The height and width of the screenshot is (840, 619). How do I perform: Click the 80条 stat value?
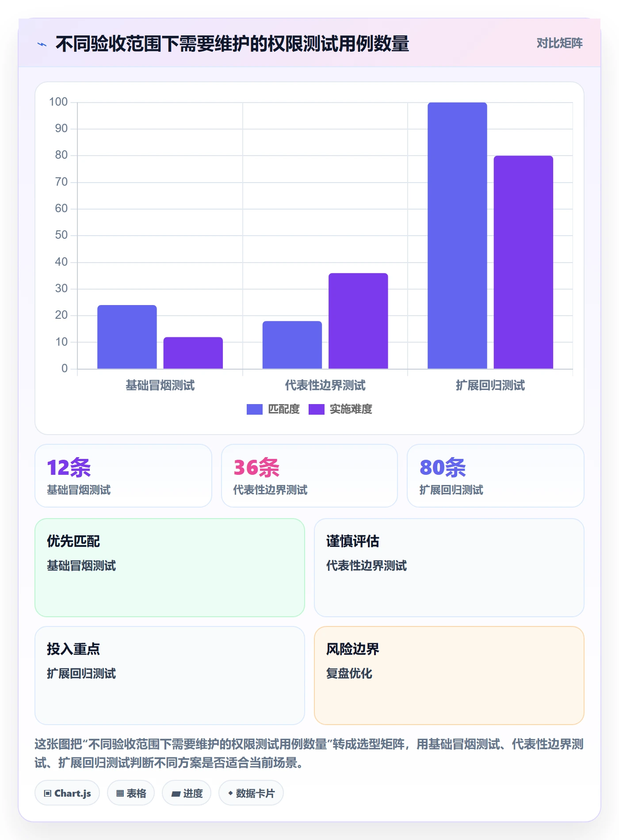[x=443, y=468]
